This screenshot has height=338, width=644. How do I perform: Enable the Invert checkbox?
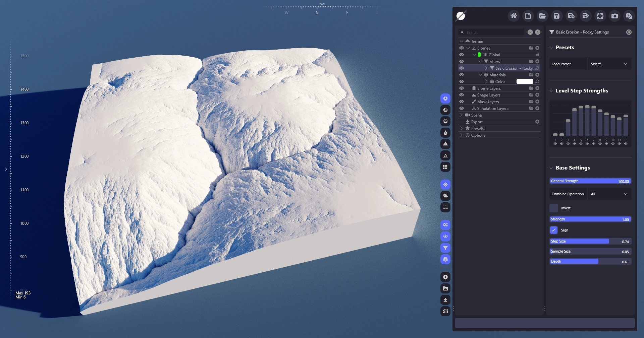click(554, 208)
